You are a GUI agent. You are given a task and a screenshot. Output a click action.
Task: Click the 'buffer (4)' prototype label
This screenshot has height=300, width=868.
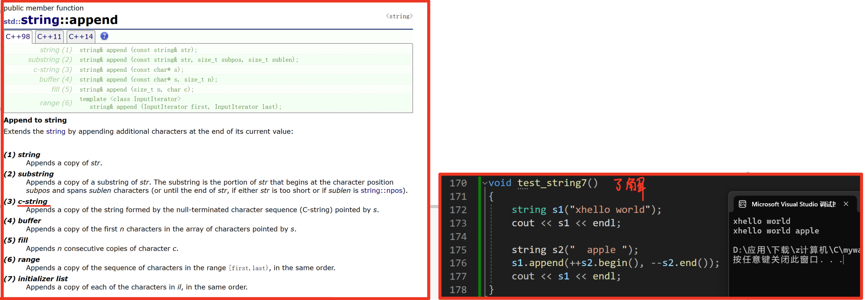(55, 79)
